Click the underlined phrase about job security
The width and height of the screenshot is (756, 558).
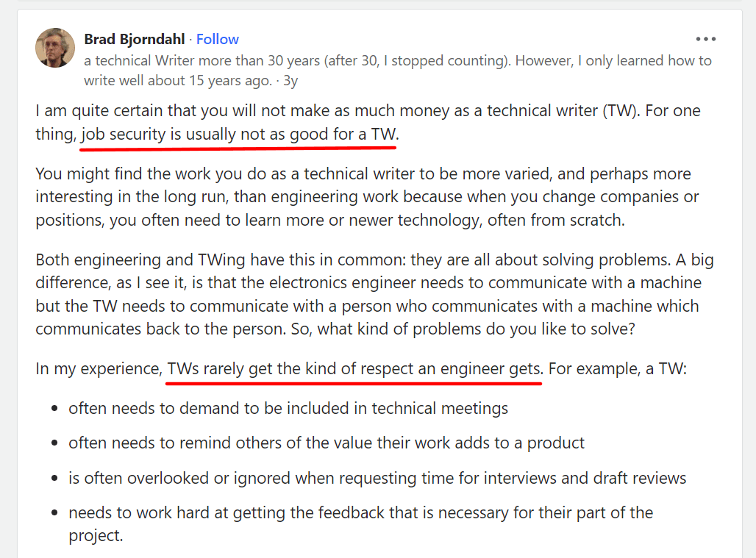click(238, 135)
